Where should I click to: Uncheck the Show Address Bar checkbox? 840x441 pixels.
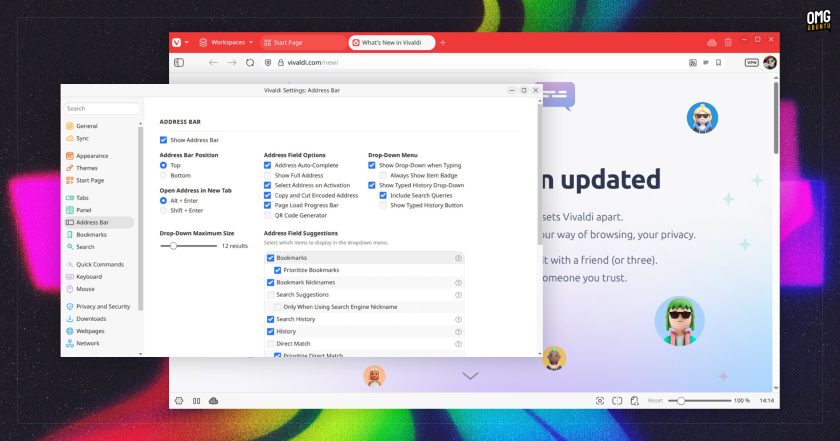click(163, 140)
